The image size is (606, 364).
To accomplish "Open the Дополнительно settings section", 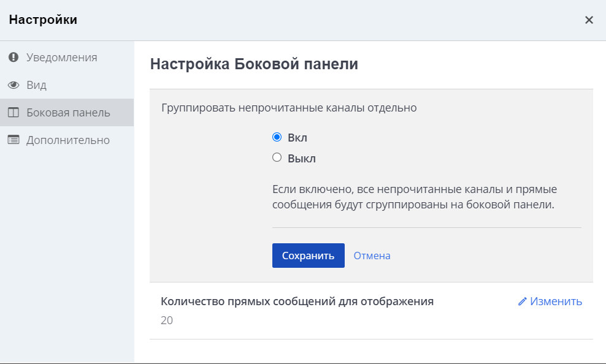I will click(67, 140).
